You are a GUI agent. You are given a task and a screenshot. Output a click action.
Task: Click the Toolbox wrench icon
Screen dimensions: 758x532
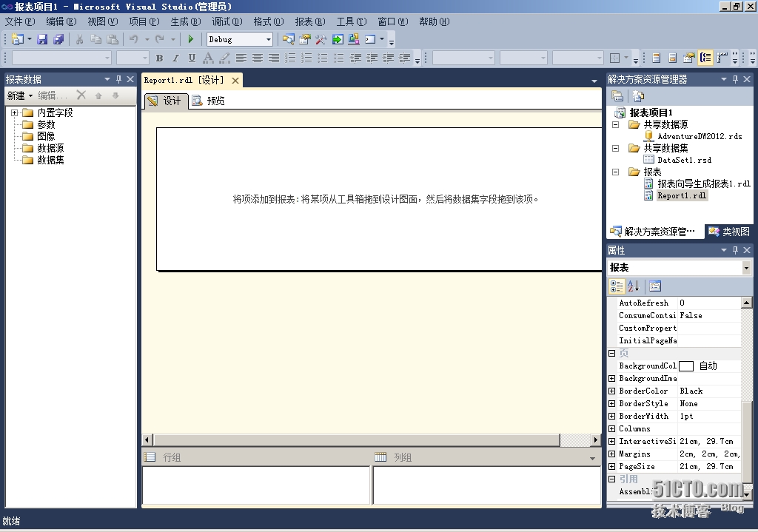tap(321, 40)
